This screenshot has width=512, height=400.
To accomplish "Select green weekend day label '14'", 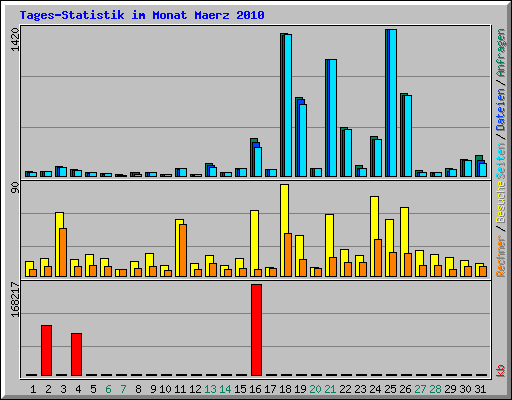I will 225,389.
